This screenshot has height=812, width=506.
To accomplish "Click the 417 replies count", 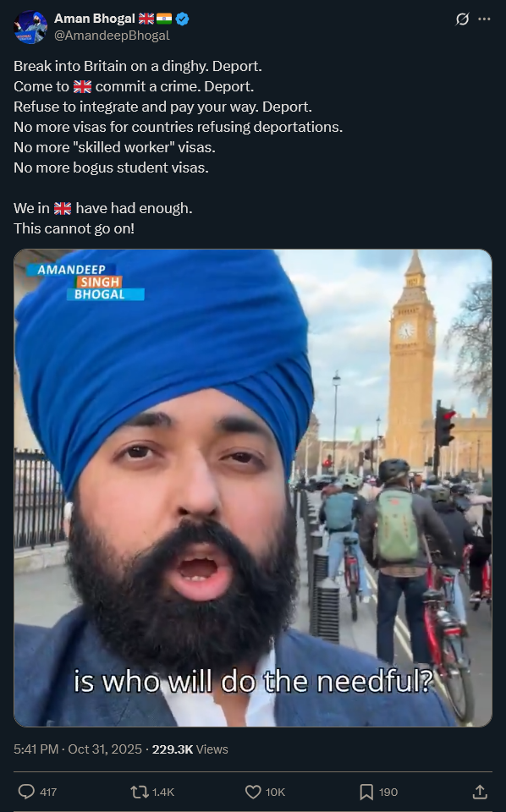I will click(x=48, y=792).
